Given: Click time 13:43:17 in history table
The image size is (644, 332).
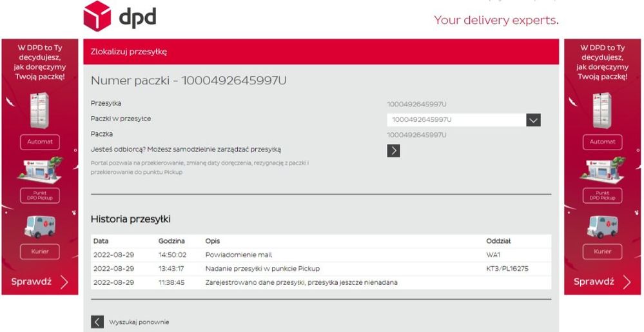Looking at the screenshot, I should (x=171, y=269).
